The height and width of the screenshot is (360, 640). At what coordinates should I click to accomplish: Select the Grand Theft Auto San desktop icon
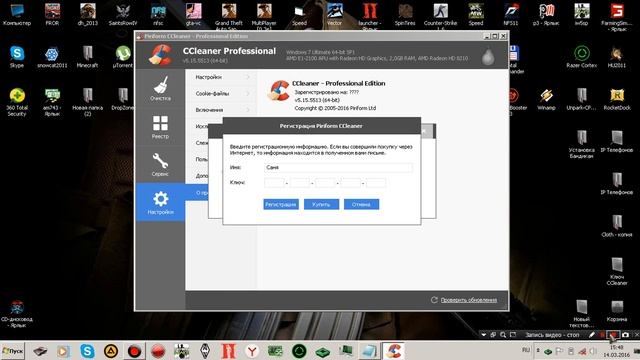229,16
